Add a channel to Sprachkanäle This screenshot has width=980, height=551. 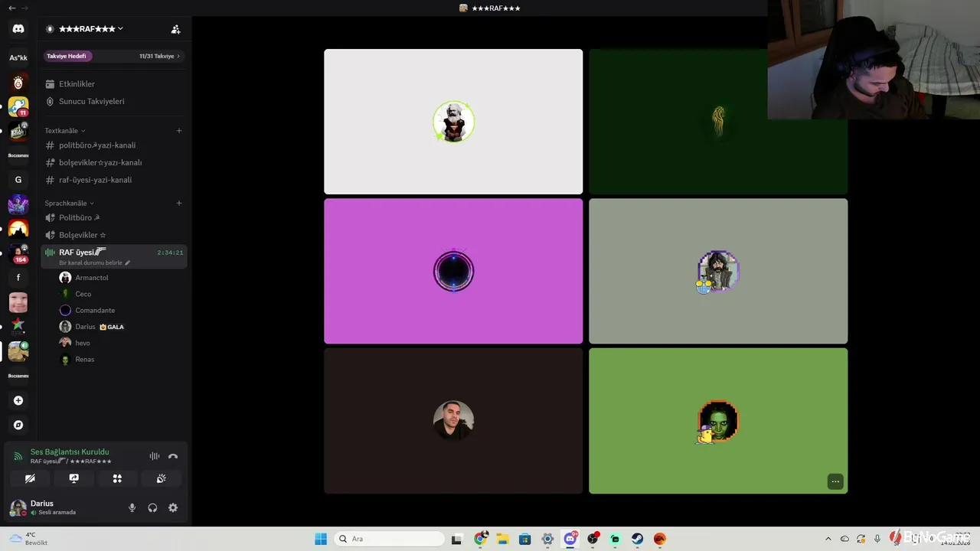click(179, 204)
